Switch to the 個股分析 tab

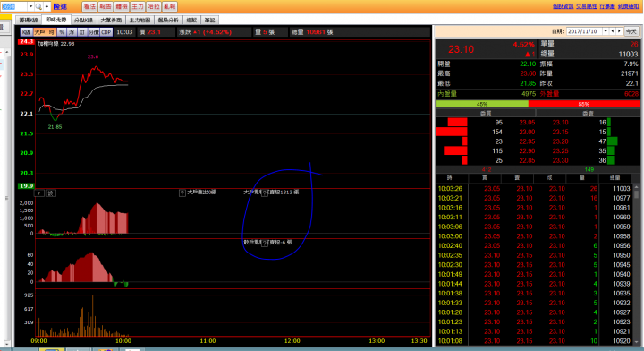(168, 20)
